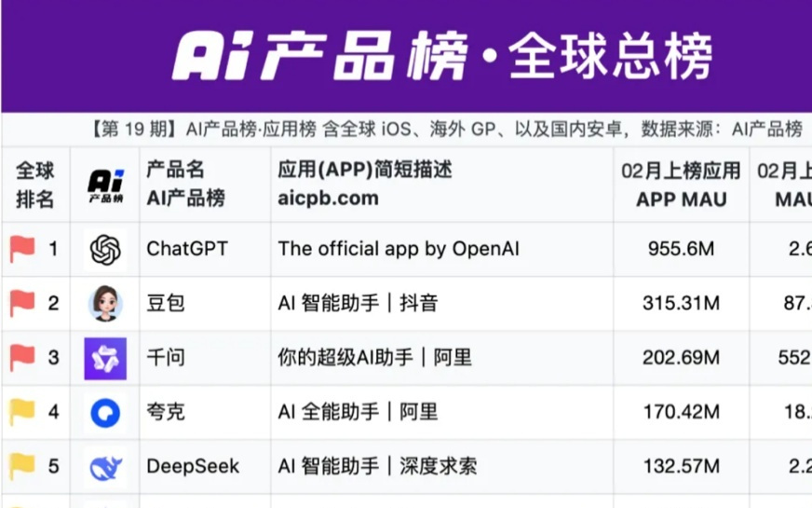Click the rank number 3
812x508 pixels.
[53, 358]
